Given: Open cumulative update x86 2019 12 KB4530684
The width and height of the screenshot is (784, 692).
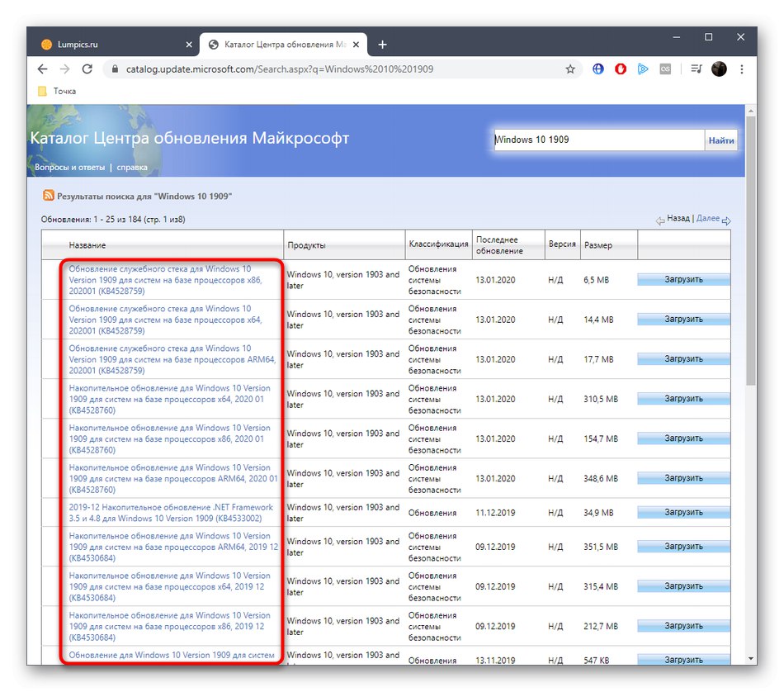Looking at the screenshot, I should (x=169, y=626).
